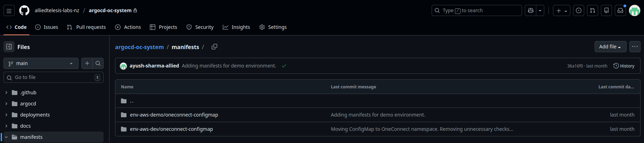Screen dimensions: 644x143
Task: Collapse the Files side panel
Action: pyautogui.click(x=9, y=47)
